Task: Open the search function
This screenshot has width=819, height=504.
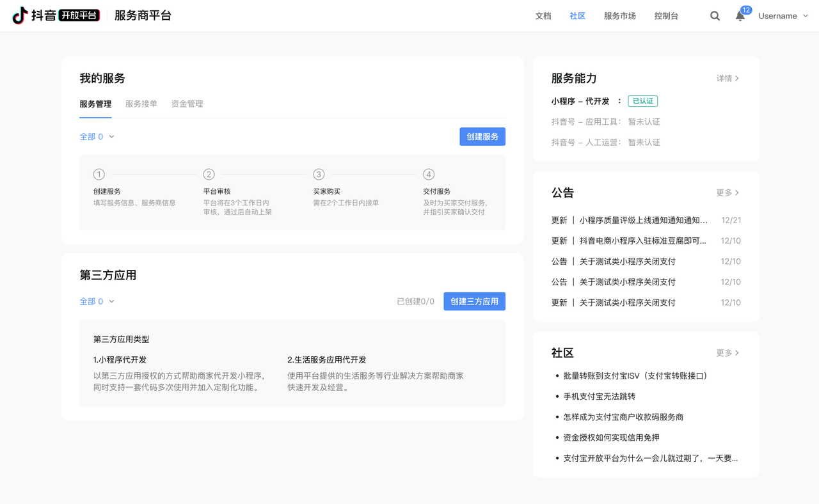Action: tap(715, 15)
